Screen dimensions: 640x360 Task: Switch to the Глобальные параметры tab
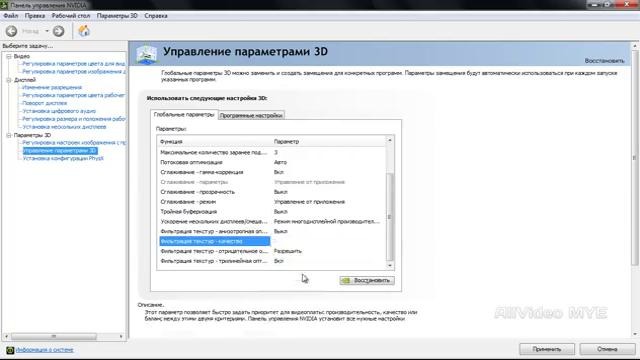[184, 115]
